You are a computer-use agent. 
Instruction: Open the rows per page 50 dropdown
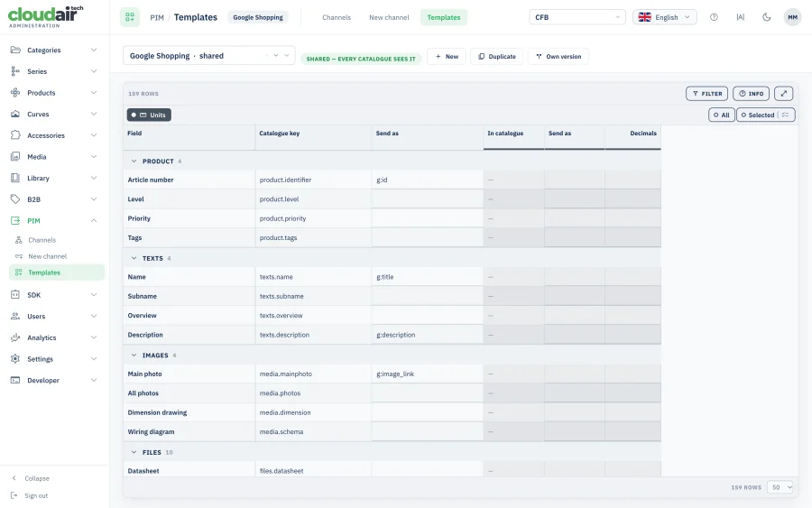point(780,487)
